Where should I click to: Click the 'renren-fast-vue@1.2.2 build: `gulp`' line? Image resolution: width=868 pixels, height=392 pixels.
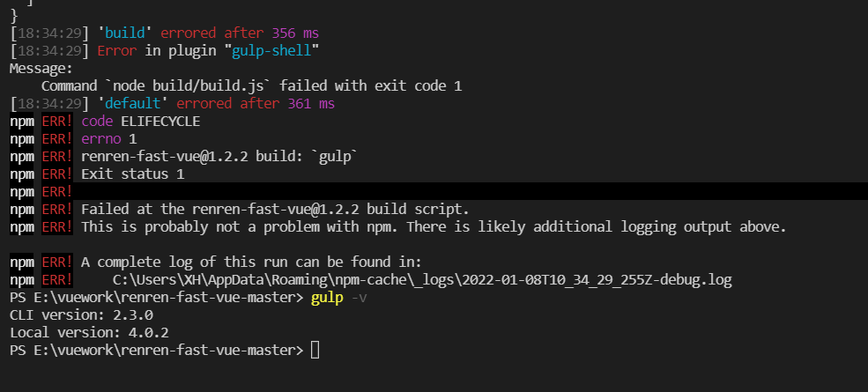coord(219,156)
